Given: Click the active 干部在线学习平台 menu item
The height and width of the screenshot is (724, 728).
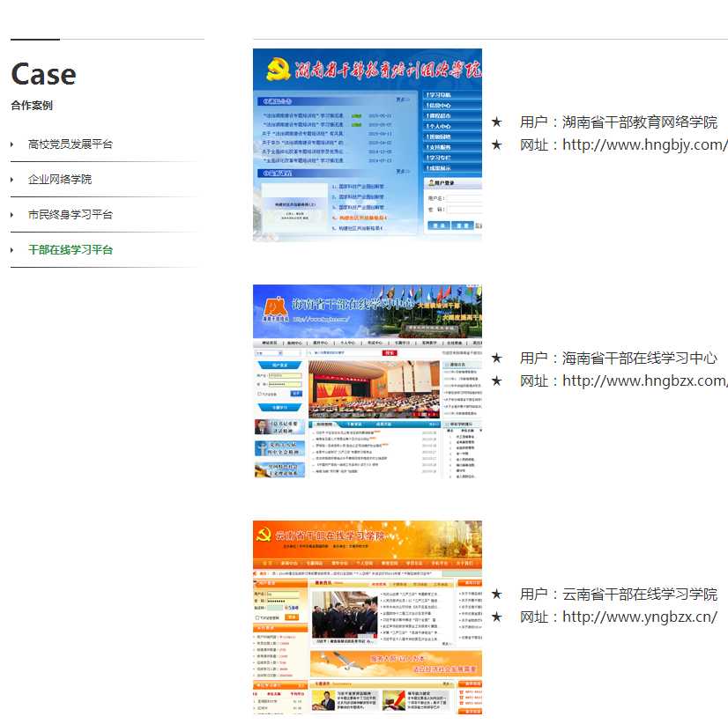Looking at the screenshot, I should click(71, 250).
